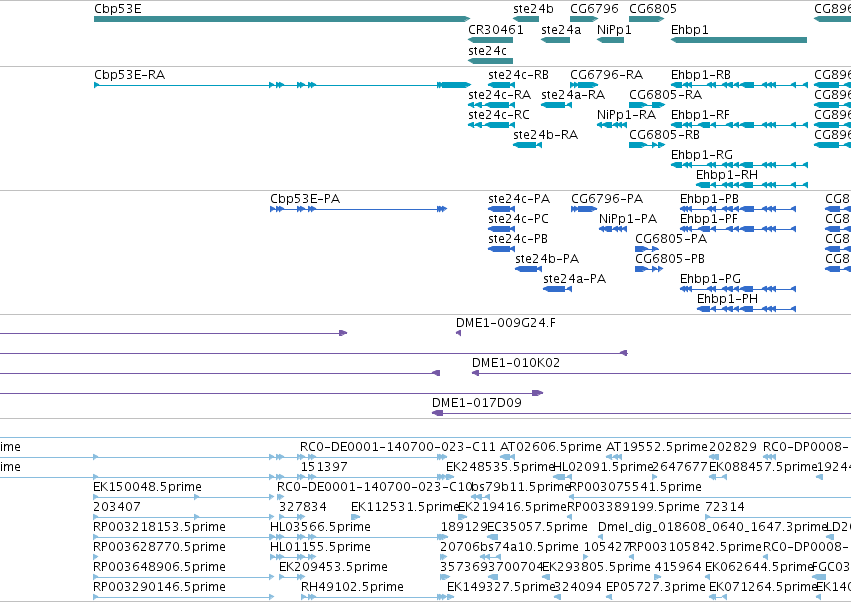The width and height of the screenshot is (851, 602).
Task: Click the RP003290146.5prime EST
Action: click(x=184, y=598)
